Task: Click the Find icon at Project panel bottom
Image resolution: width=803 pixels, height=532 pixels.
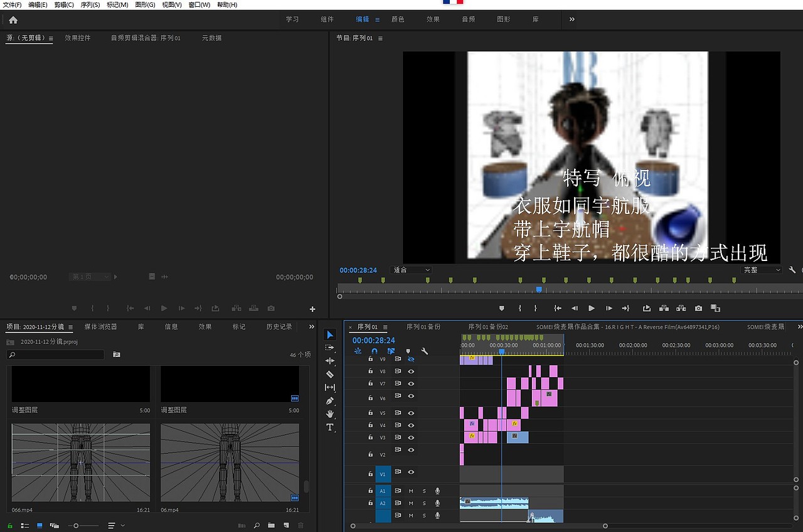Action: (x=257, y=525)
